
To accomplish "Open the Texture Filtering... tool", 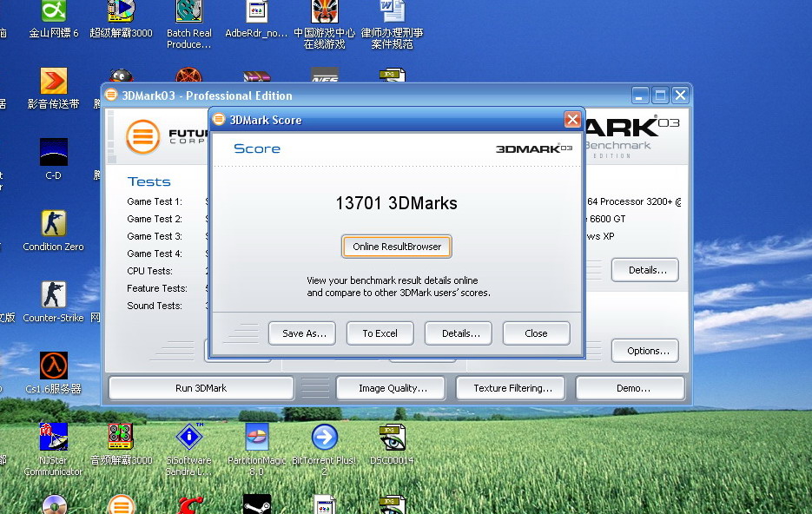I will [x=511, y=388].
